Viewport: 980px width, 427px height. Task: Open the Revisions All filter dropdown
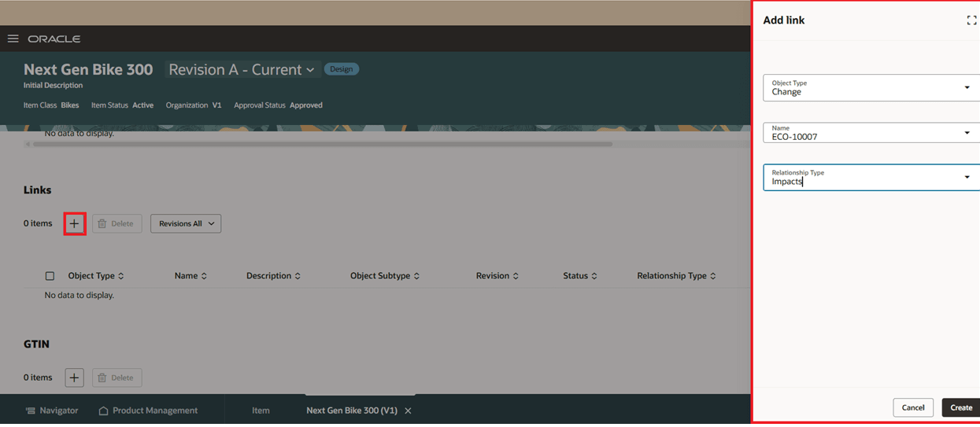pos(186,223)
